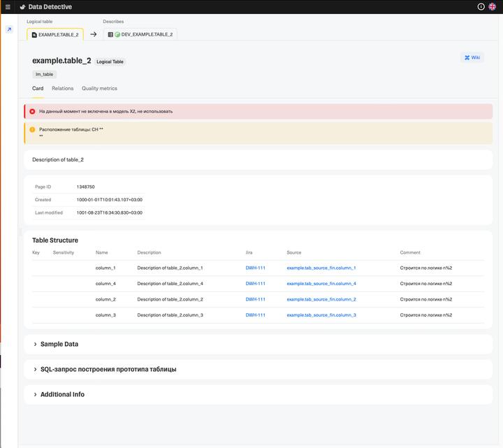
Task: Switch to the Relations tab
Action: tap(63, 88)
